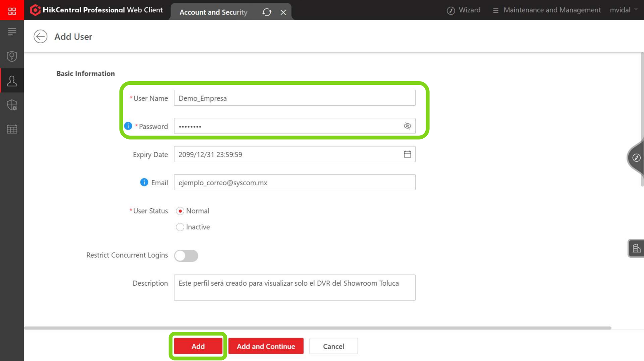Open the Expiry Date calendar picker

pyautogui.click(x=407, y=154)
